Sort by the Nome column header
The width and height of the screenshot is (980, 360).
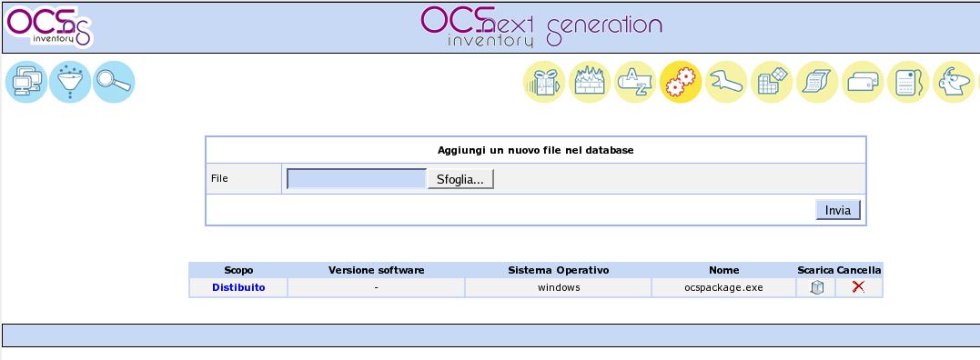point(723,270)
